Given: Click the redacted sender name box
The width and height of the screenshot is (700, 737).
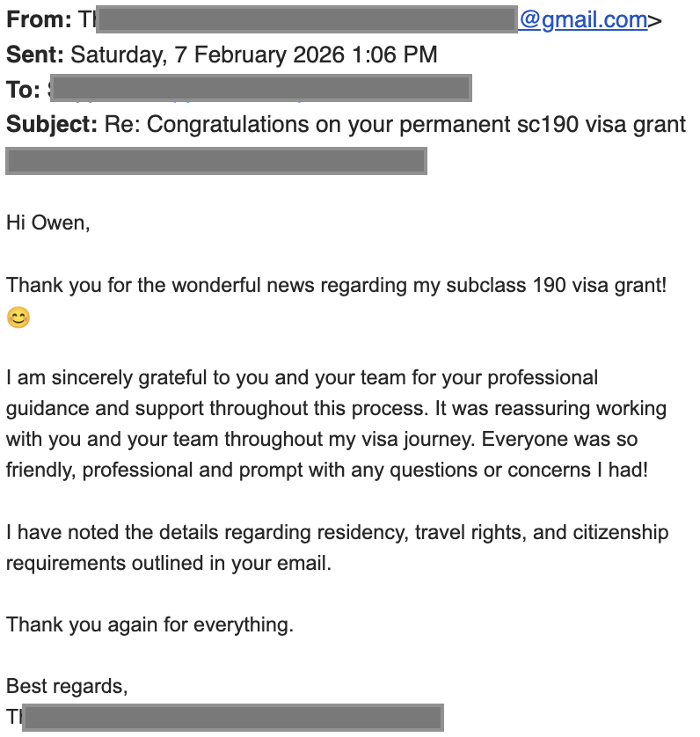Looking at the screenshot, I should point(307,19).
